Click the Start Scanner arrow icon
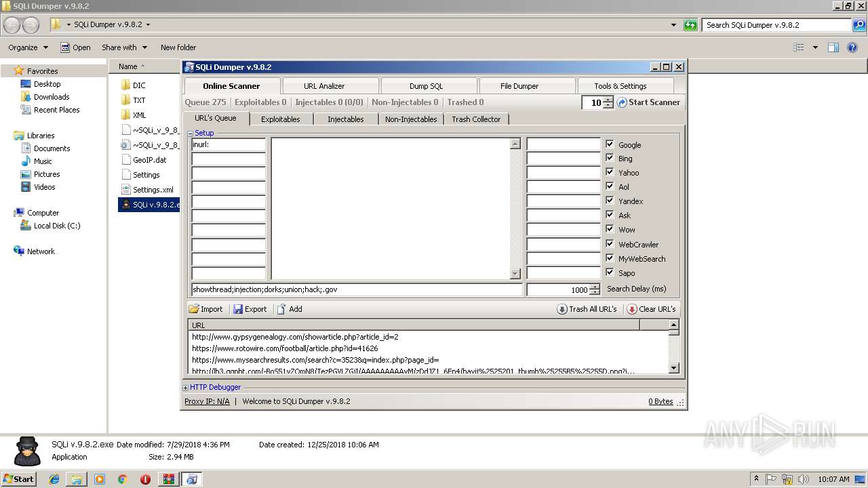868x488 pixels. click(x=622, y=102)
